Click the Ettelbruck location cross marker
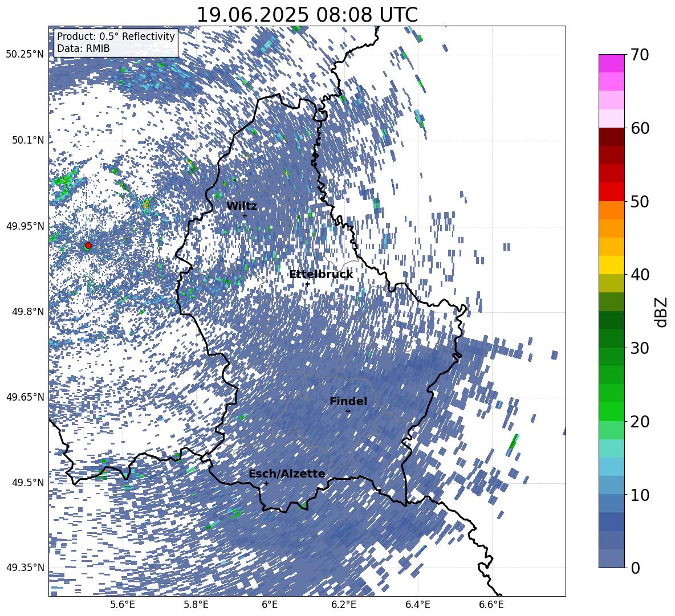 click(307, 284)
